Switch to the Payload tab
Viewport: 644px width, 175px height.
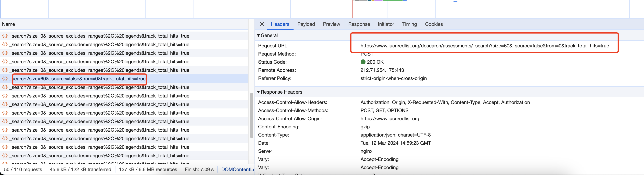pyautogui.click(x=306, y=24)
